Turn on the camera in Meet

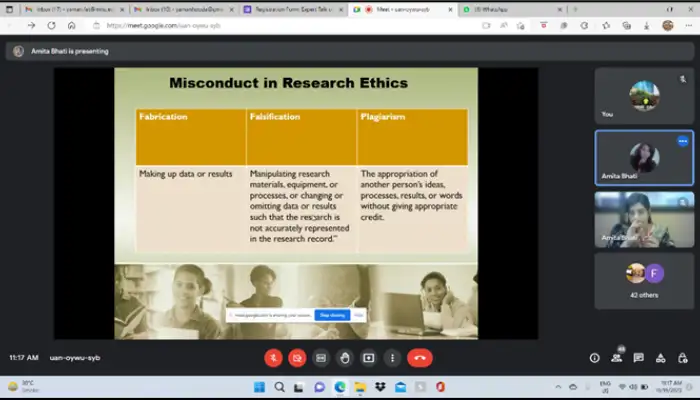(x=297, y=357)
